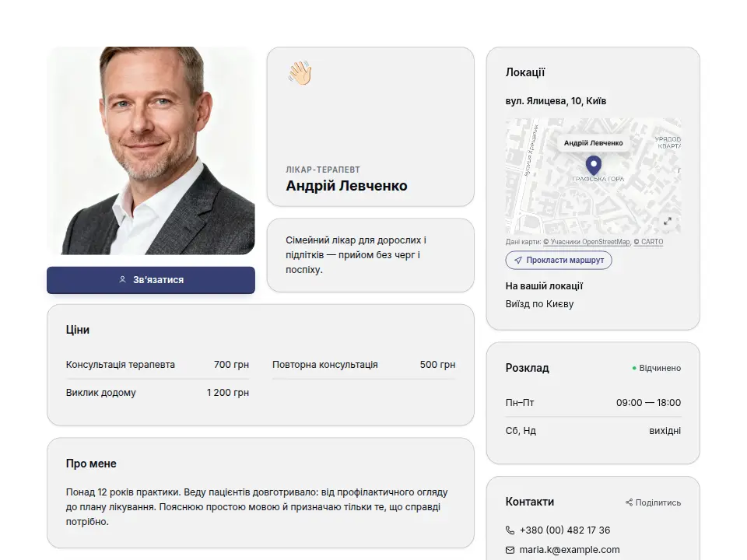Click the 700 грн price value
This screenshot has width=747, height=560.
click(x=232, y=365)
